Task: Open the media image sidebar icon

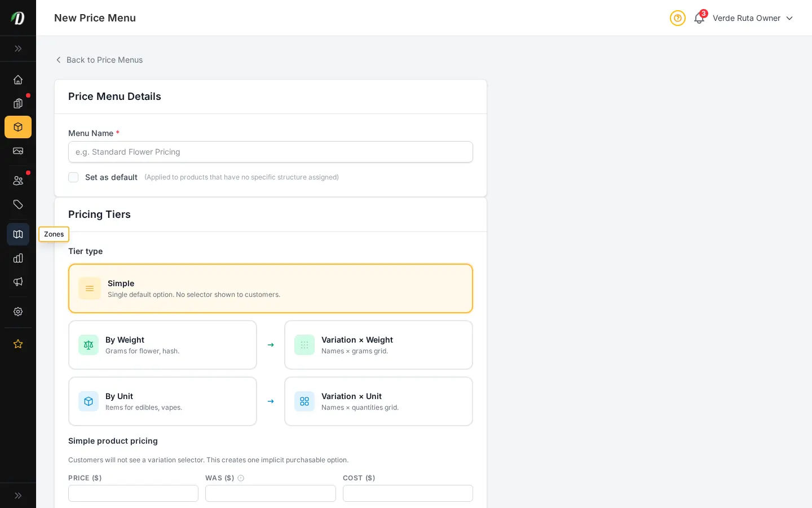Action: click(x=18, y=151)
